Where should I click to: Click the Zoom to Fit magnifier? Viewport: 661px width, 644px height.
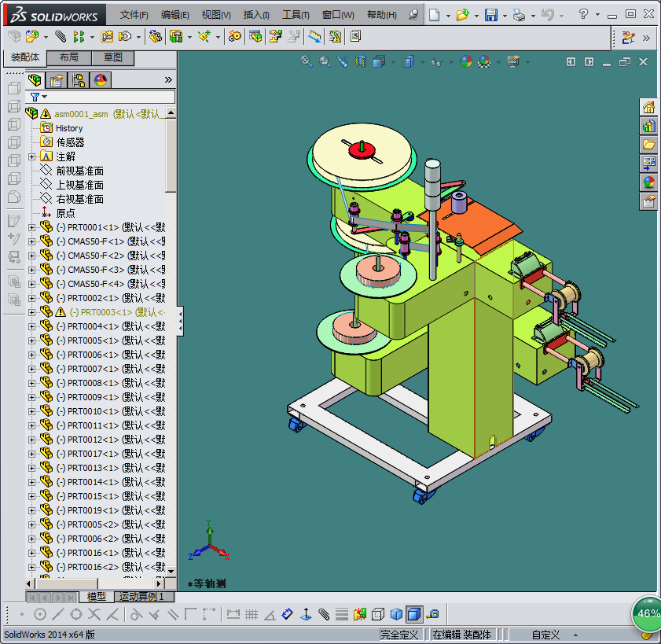tap(307, 61)
